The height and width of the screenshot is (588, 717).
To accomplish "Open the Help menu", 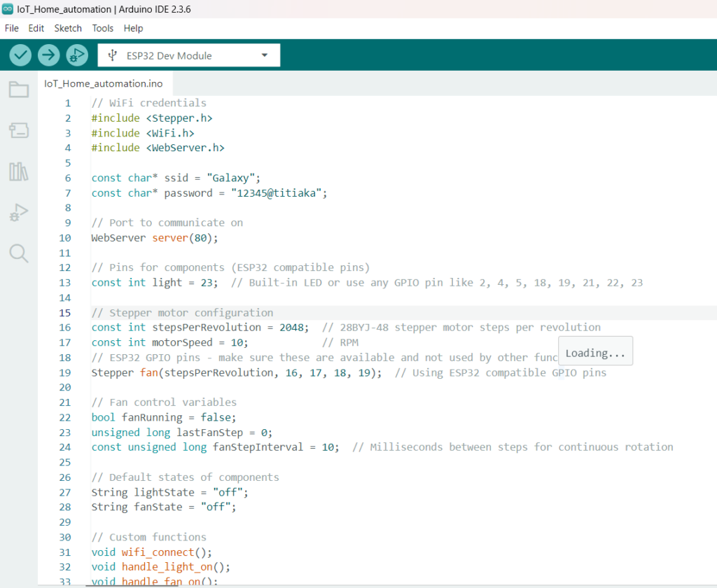I will click(133, 28).
